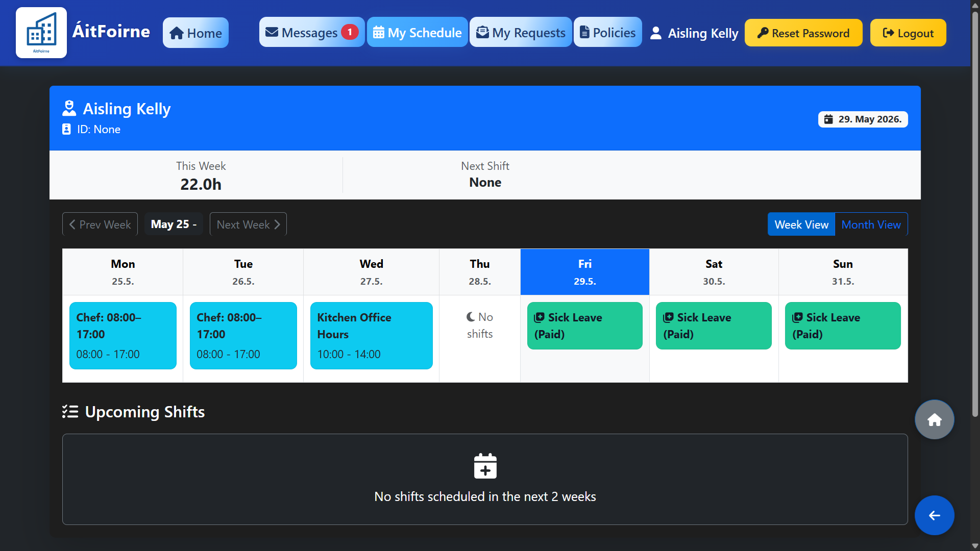Viewport: 980px width, 551px height.
Task: Click the user icon beside Aisling Kelly heading
Action: [69, 108]
